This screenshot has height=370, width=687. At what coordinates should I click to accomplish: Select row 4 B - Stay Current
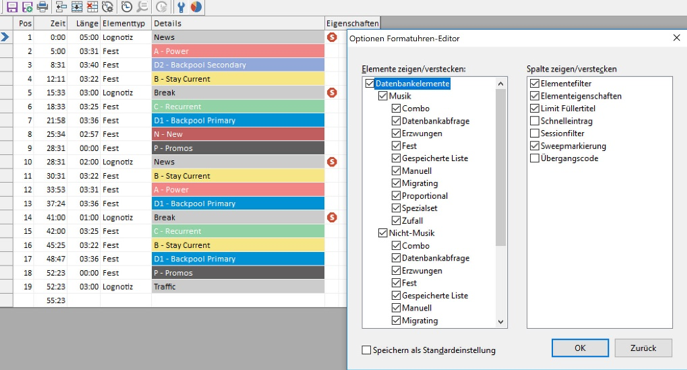point(238,79)
